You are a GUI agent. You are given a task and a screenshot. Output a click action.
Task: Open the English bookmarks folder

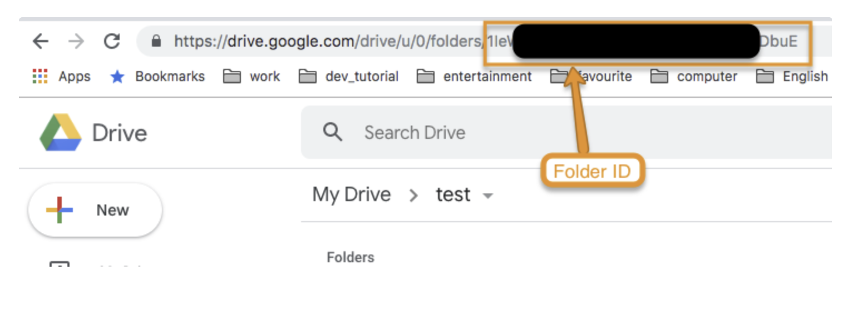(x=792, y=76)
